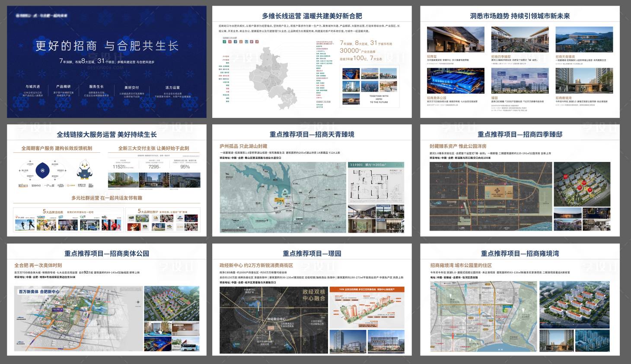
Task: Click the subtitle 庐州孤品 只此湖山封藏
Action: (x=243, y=146)
